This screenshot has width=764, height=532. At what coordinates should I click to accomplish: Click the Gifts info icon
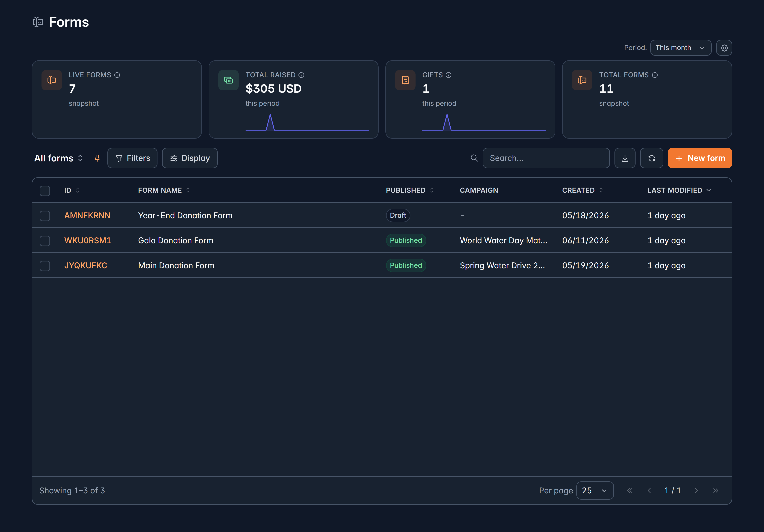pos(448,75)
